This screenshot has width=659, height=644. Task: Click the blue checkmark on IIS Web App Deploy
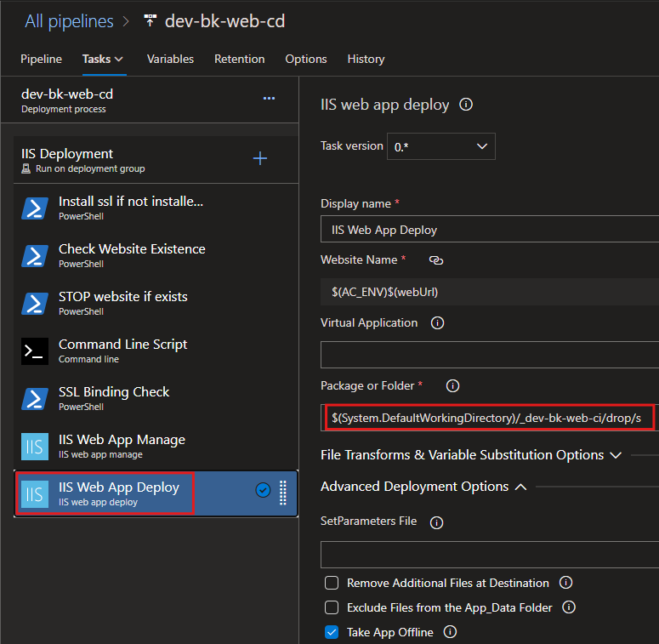(263, 490)
